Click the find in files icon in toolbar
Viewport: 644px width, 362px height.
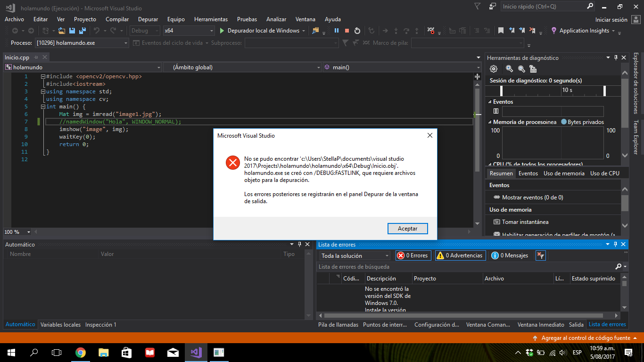(316, 31)
